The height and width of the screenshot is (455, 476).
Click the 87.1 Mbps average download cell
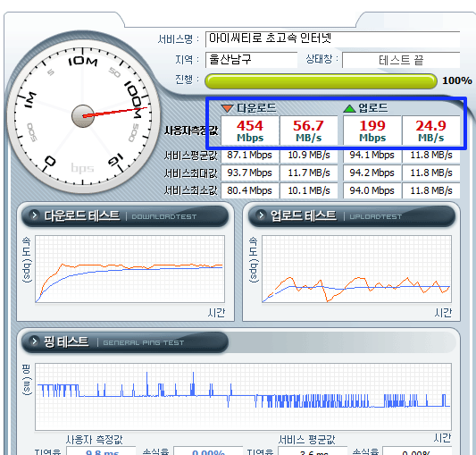tap(249, 155)
